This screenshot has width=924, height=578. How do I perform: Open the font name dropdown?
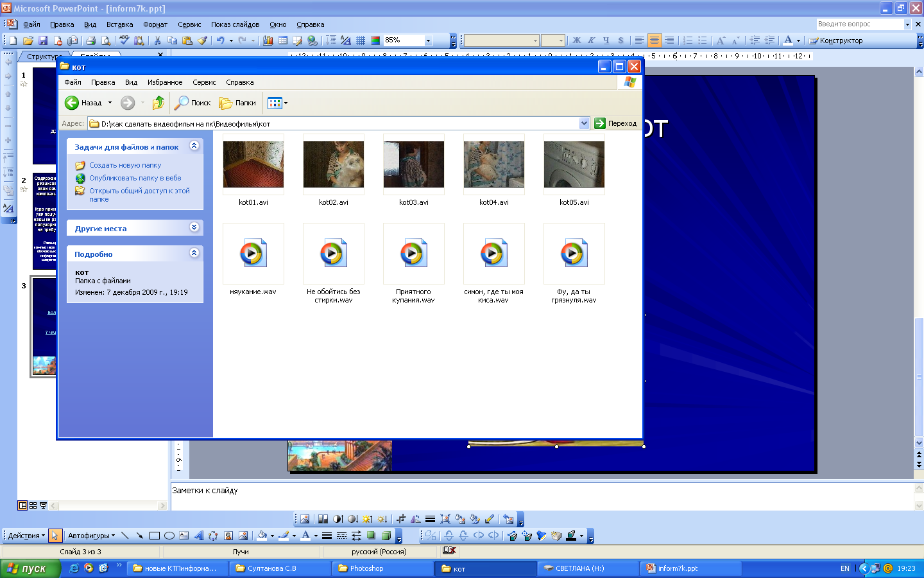[535, 40]
